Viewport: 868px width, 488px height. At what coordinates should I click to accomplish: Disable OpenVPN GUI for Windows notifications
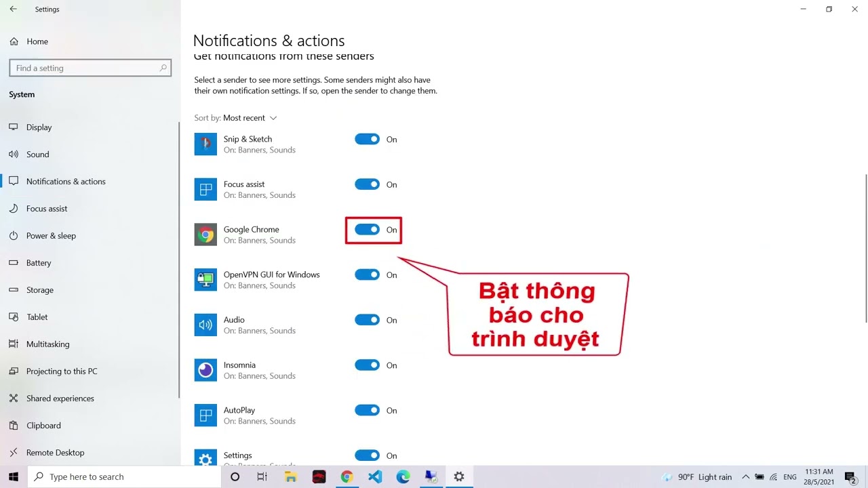point(367,274)
